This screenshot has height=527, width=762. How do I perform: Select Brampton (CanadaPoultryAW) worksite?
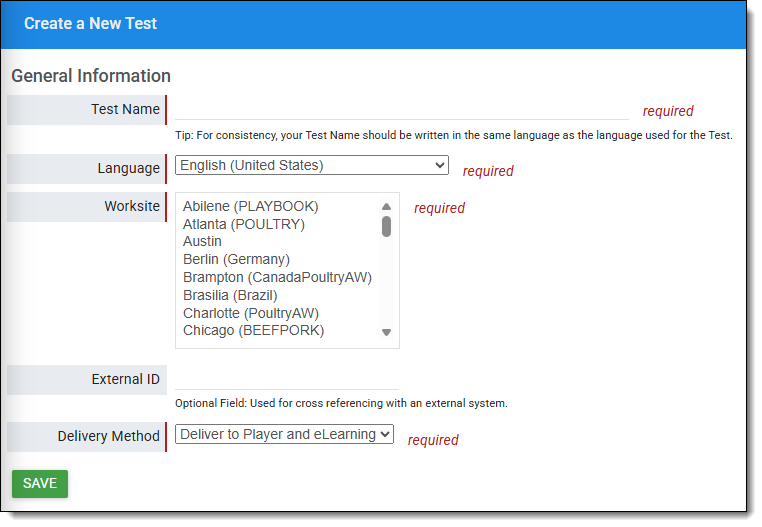click(277, 278)
